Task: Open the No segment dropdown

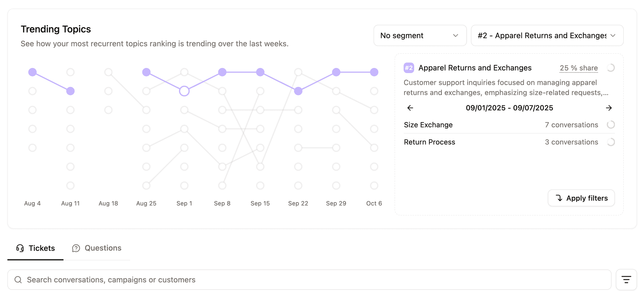Action: pos(420,36)
